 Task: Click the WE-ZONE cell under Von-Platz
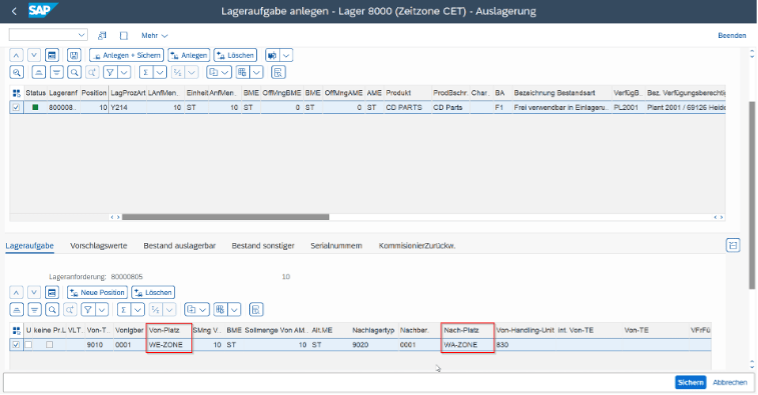[169, 345]
